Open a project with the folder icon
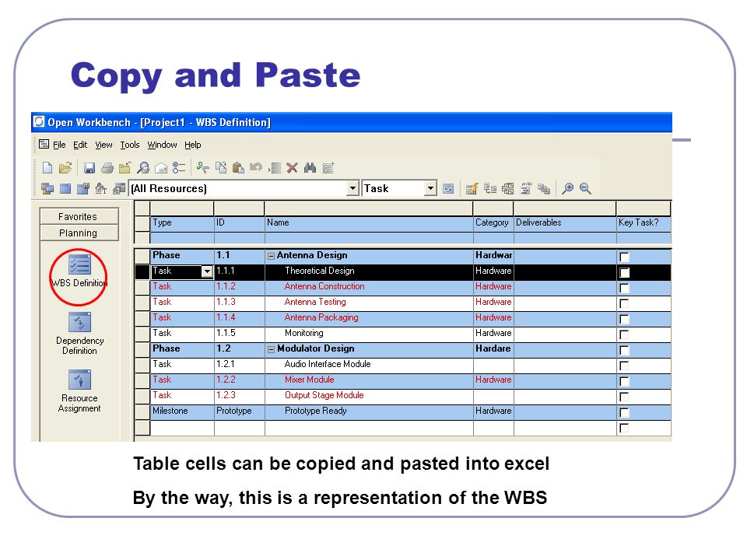The image size is (747, 560). (x=65, y=168)
